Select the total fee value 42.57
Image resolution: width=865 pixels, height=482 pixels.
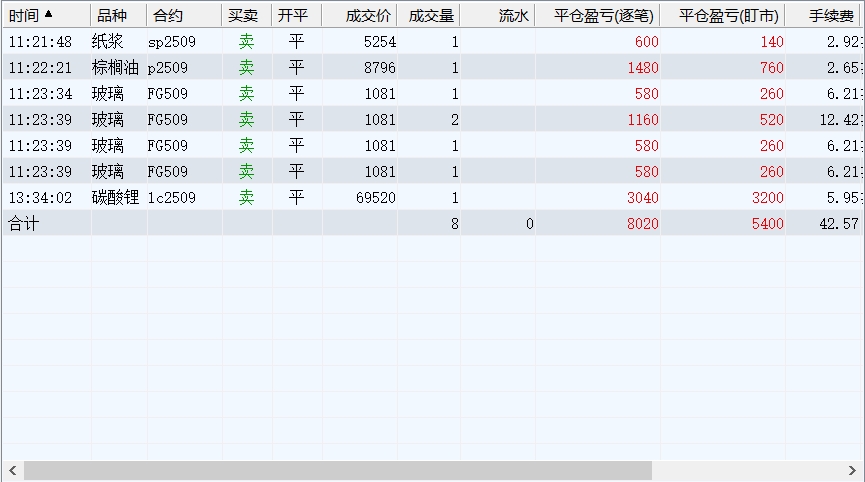click(x=840, y=223)
